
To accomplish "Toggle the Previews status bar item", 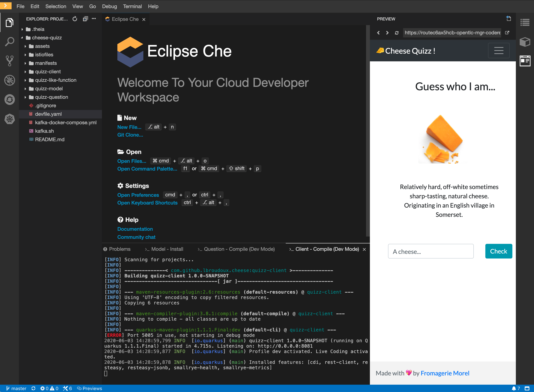I will [90, 389].
